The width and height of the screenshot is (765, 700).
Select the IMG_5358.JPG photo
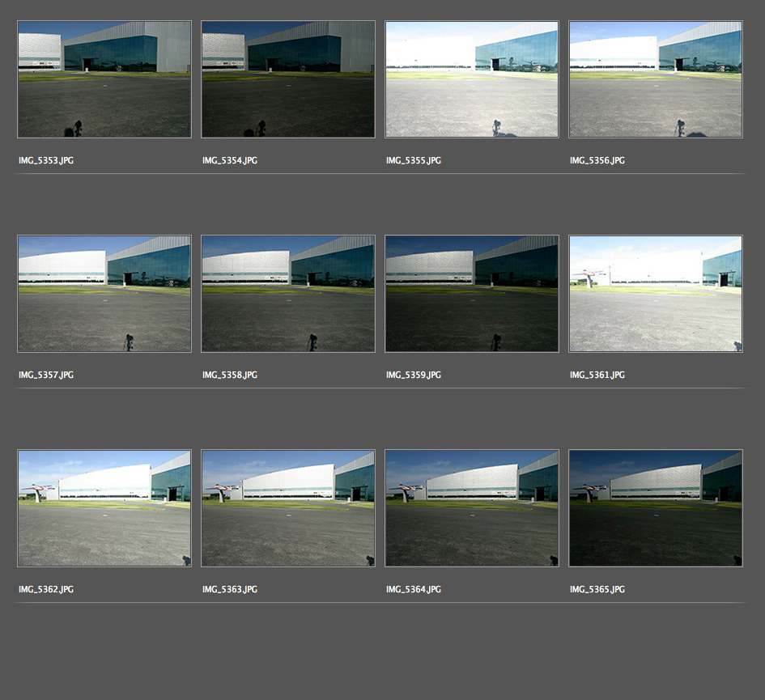(x=288, y=294)
